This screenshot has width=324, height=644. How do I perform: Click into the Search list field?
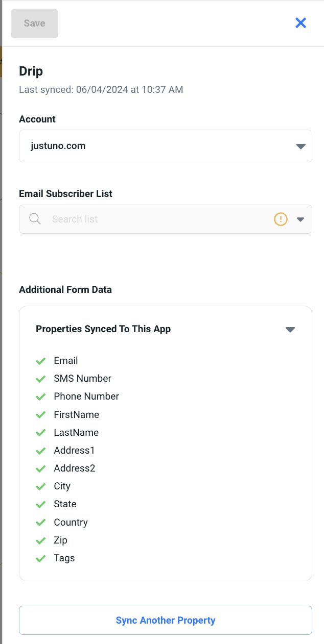153,219
